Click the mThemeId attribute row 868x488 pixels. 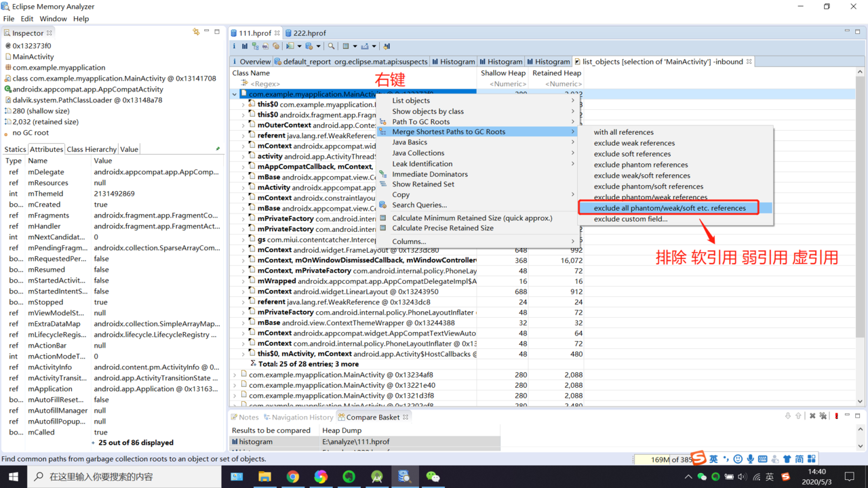point(113,194)
